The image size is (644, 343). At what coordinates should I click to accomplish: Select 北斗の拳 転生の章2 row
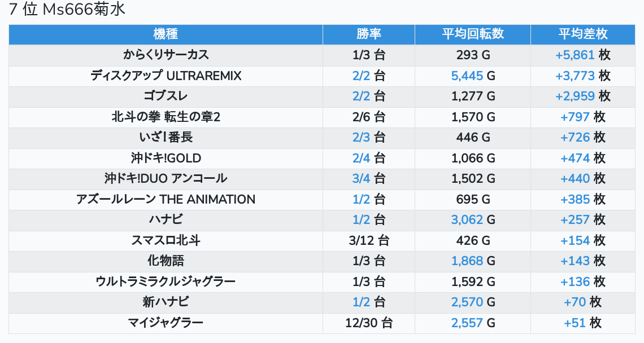pyautogui.click(x=166, y=117)
